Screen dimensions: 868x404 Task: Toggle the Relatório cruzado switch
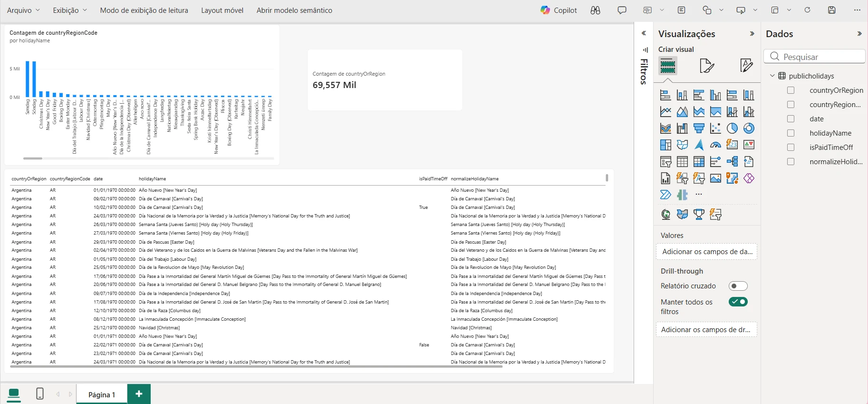click(x=738, y=286)
